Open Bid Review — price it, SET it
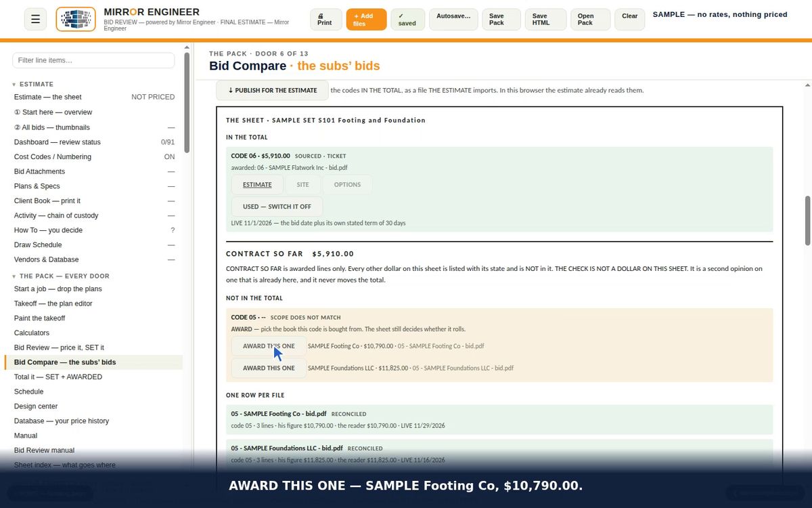Image resolution: width=812 pixels, height=508 pixels. click(x=94, y=347)
